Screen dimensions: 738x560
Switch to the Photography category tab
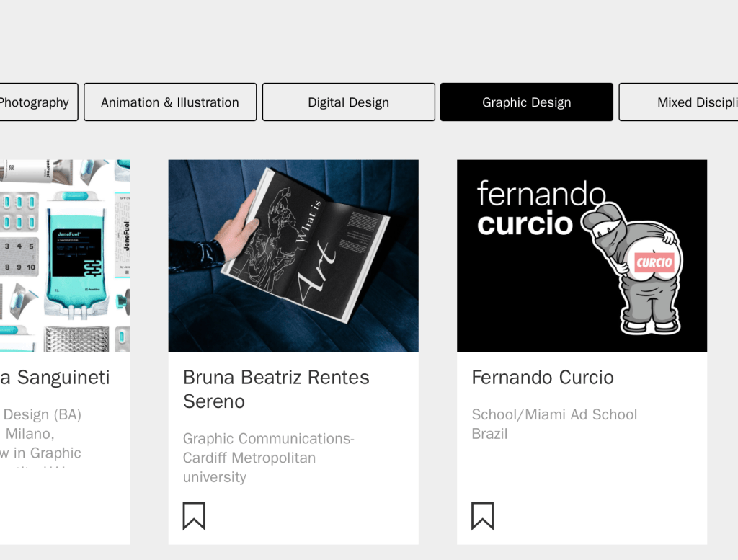click(36, 102)
